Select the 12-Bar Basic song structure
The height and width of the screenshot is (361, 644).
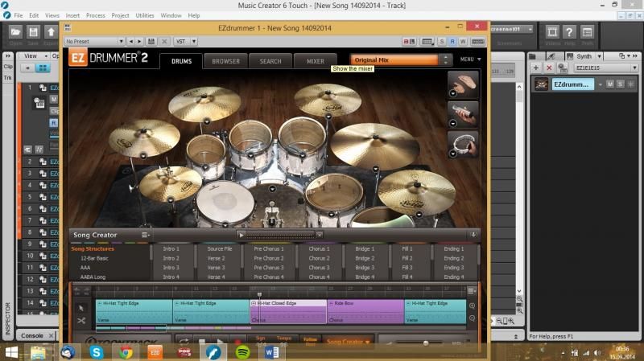[x=94, y=258]
